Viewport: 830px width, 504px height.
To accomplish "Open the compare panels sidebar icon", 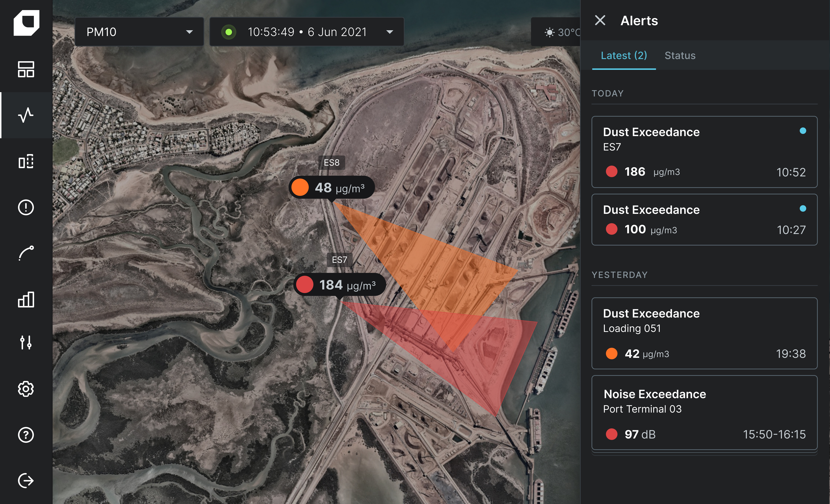I will coord(26,162).
